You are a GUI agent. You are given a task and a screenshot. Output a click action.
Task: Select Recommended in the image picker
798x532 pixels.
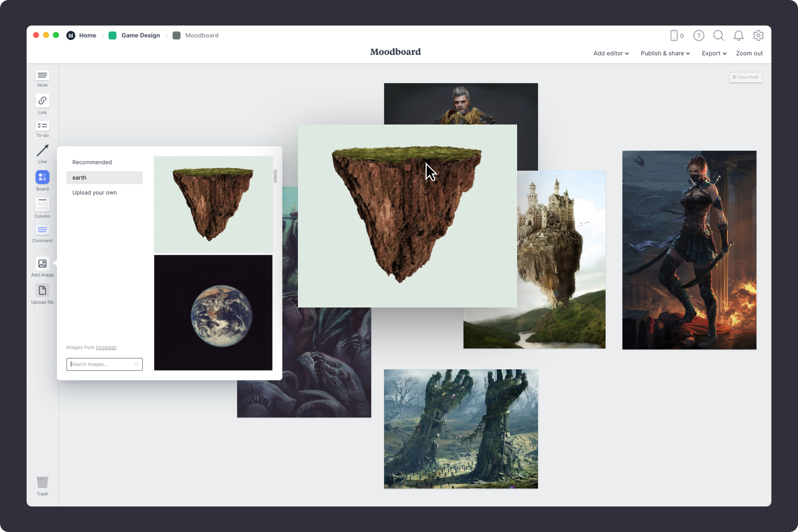click(92, 162)
